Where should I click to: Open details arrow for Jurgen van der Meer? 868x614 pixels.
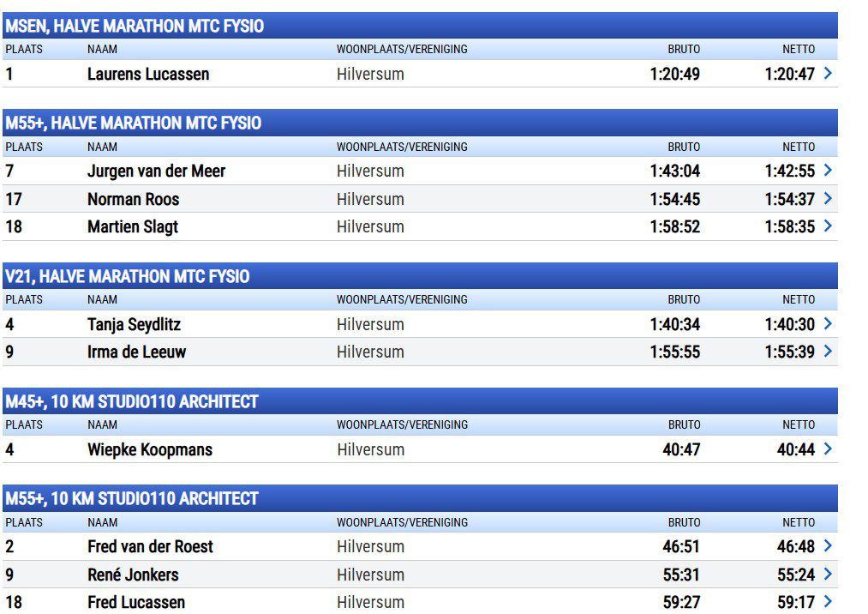click(x=828, y=171)
